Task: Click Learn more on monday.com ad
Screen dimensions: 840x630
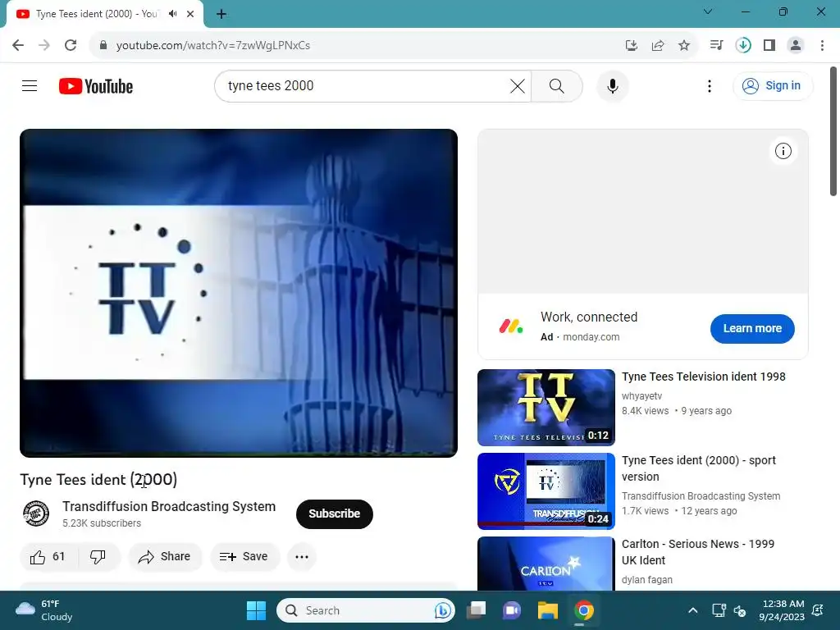Action: point(752,328)
